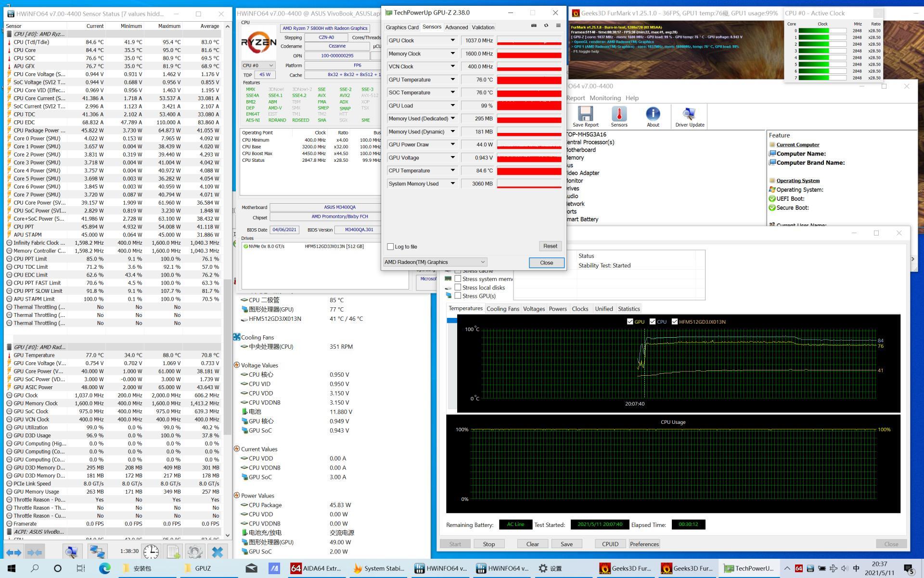Click the Preferences button in FurMark

(x=644, y=543)
